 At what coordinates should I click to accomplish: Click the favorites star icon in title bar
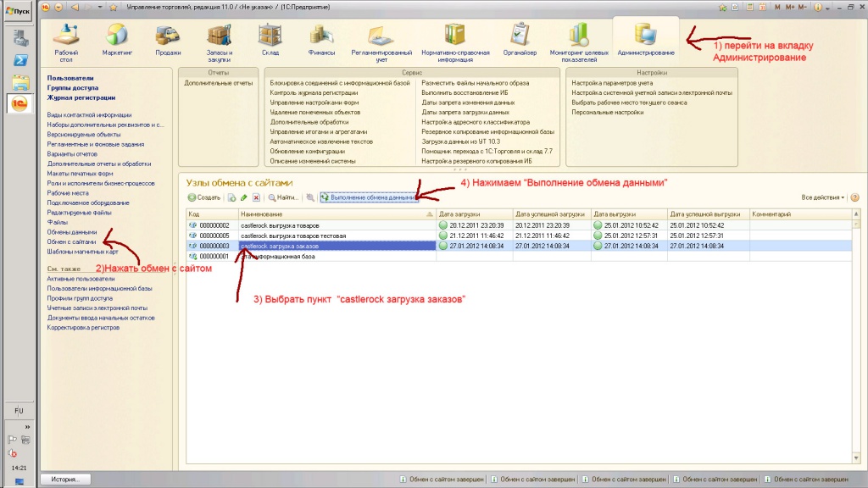click(114, 7)
